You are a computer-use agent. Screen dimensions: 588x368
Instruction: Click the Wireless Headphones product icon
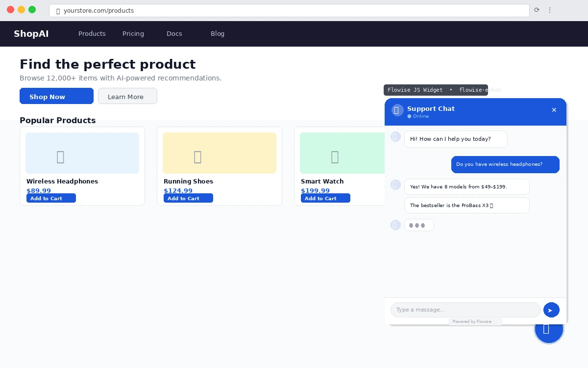click(x=60, y=157)
